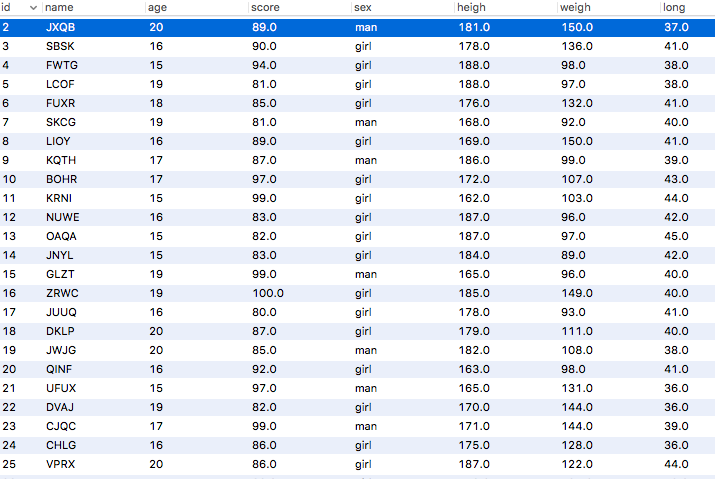Select the name cell JWJG
This screenshot has width=715, height=479.
pos(61,350)
